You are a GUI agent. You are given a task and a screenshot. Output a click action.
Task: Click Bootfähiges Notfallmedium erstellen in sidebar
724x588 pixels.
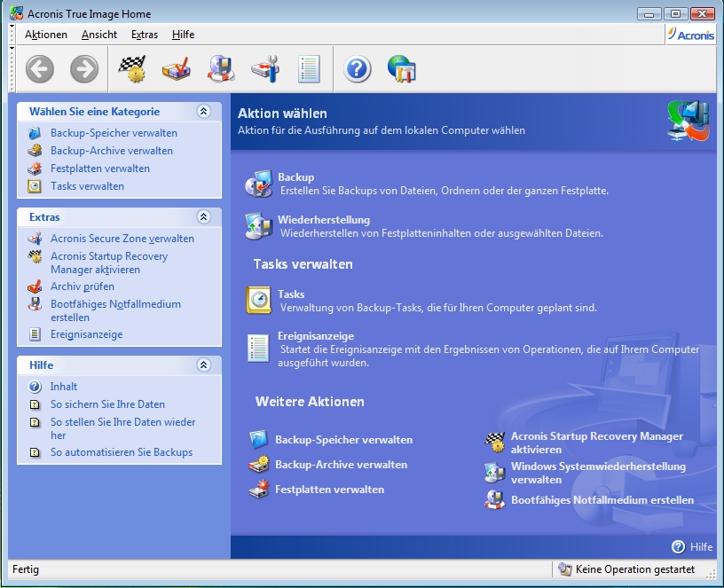tap(115, 310)
